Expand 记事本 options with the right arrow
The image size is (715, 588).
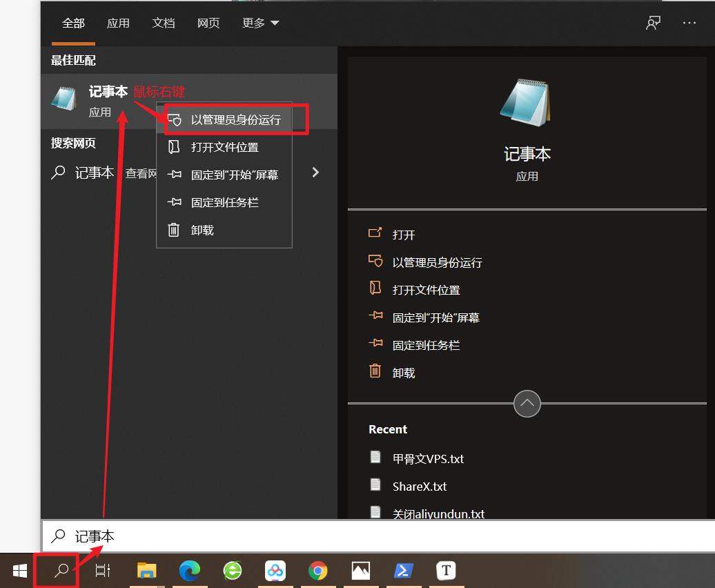315,173
